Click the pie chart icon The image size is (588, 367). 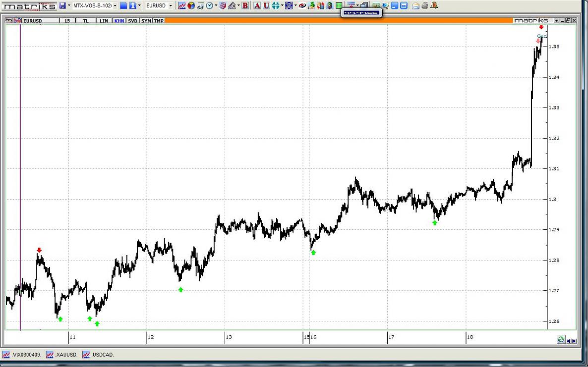(x=191, y=5)
